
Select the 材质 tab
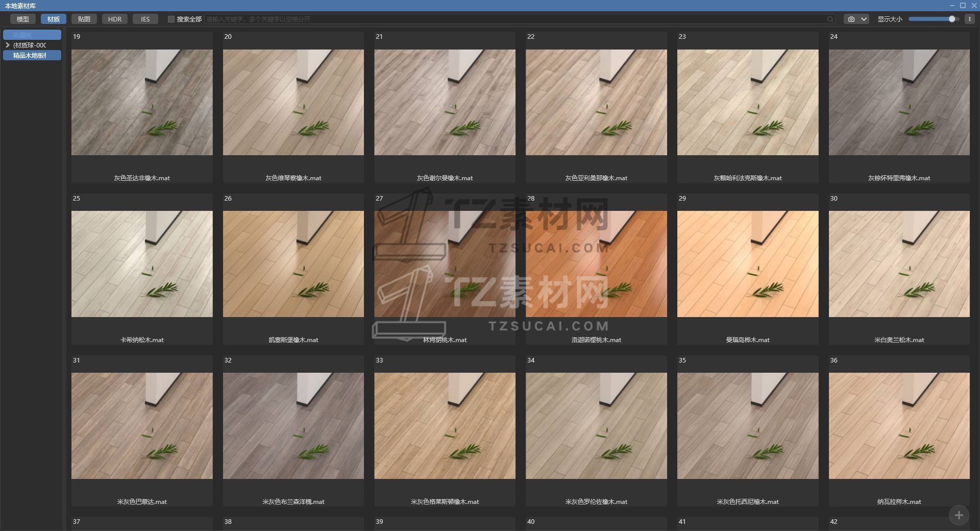coord(54,19)
